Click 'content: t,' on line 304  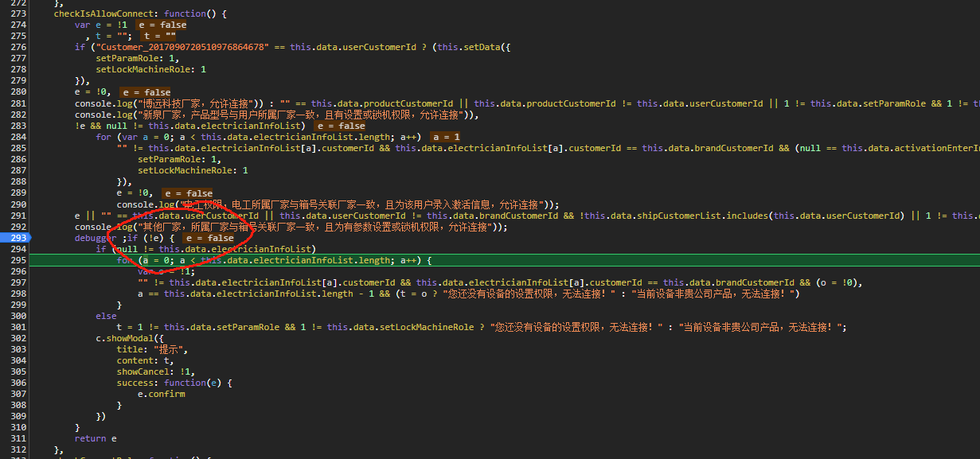(146, 360)
